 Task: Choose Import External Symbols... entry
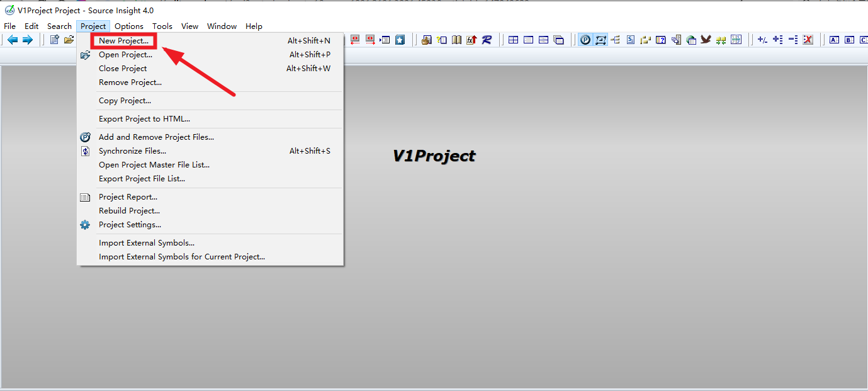tap(210, 243)
